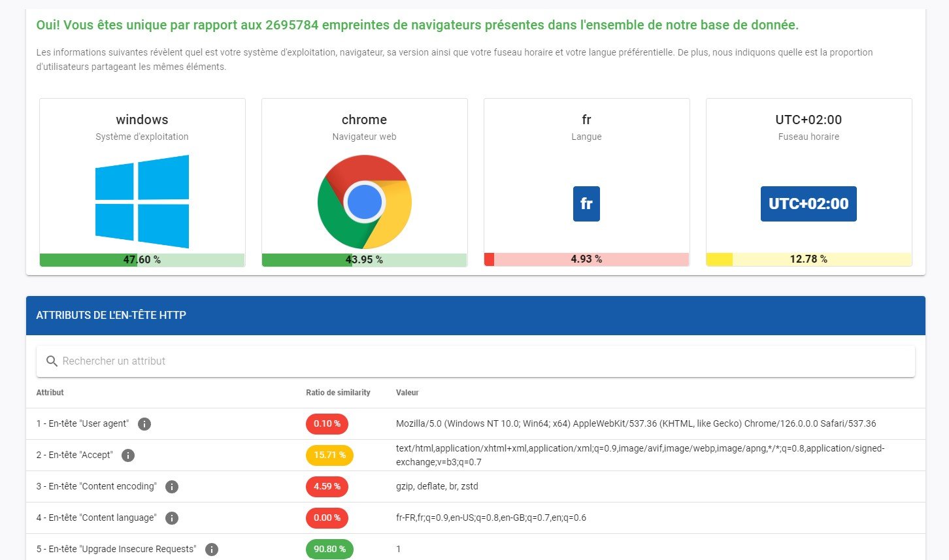Focus the "Rechercher un attribut" search field

(x=476, y=361)
